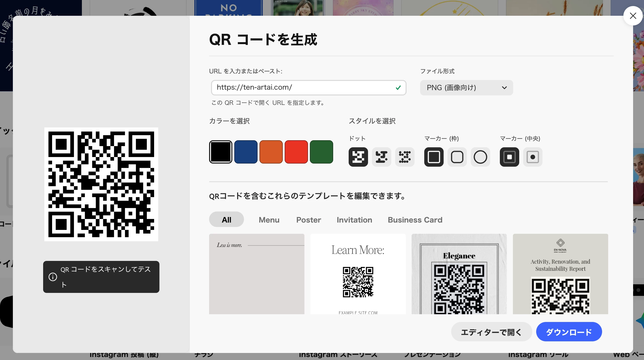Select the rounded connected dot style icon
644x360 pixels.
(x=382, y=157)
